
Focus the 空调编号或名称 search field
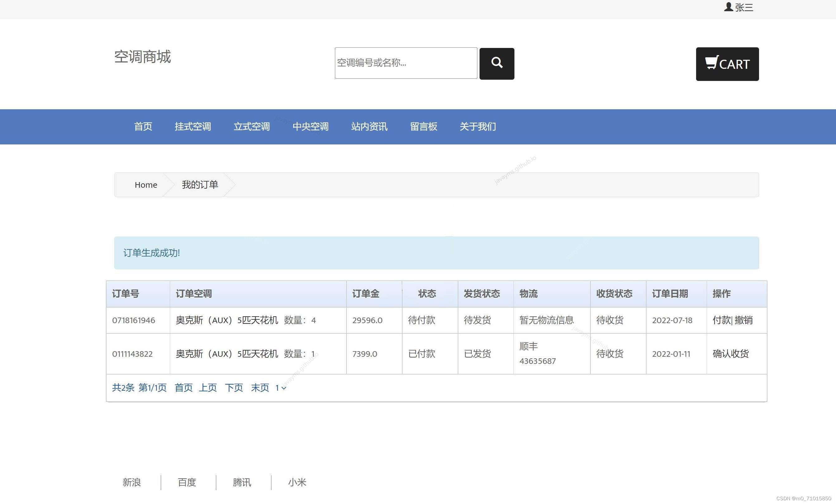[x=406, y=63]
